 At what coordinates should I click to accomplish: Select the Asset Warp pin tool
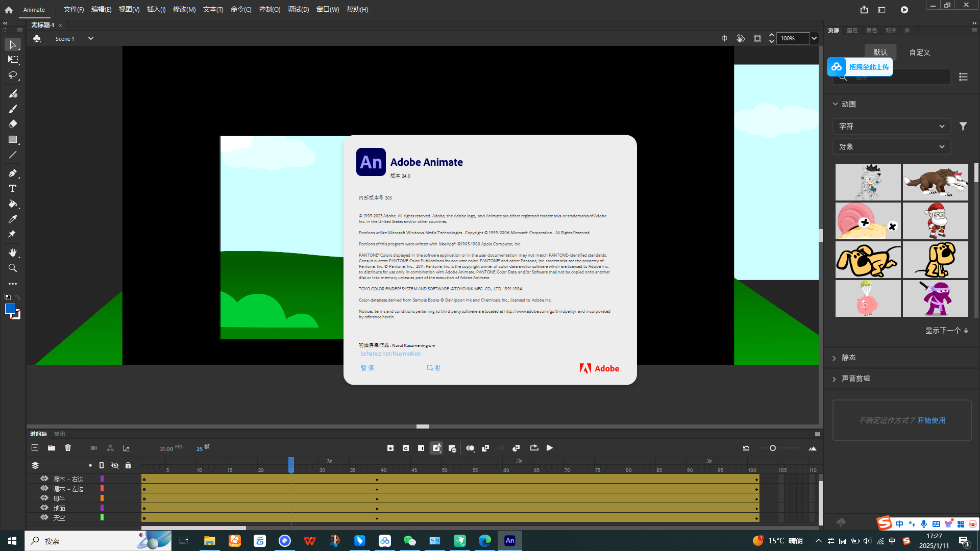(x=13, y=234)
